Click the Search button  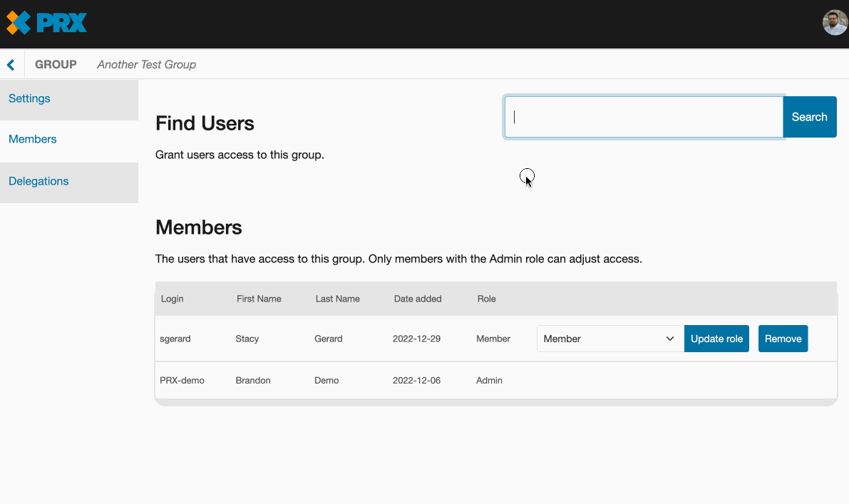809,116
